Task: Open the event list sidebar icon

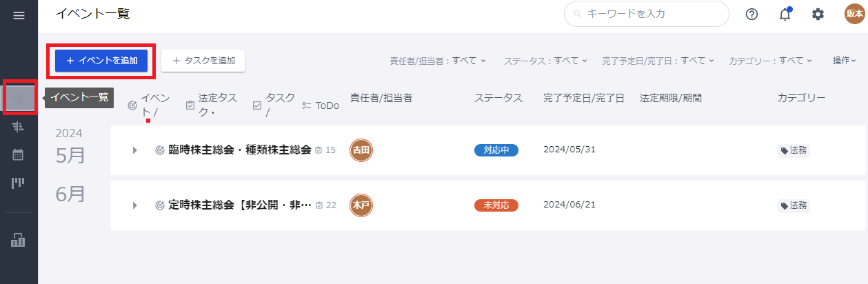Action: coord(19,98)
